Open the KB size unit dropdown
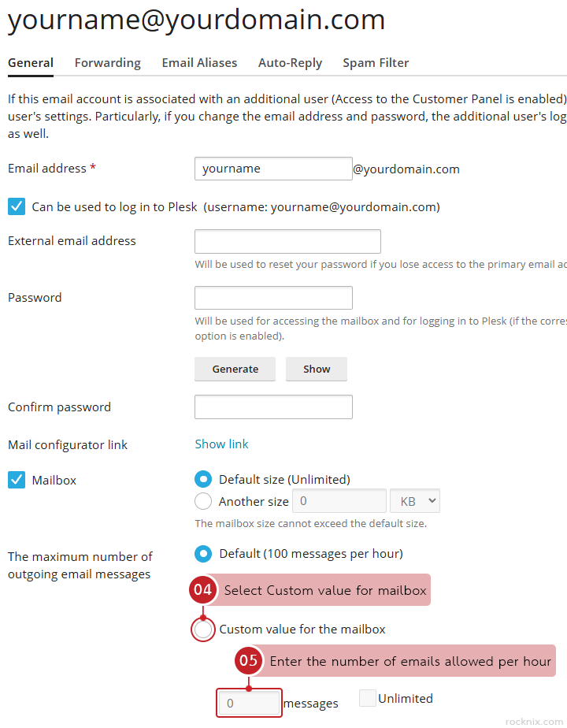This screenshot has height=728, width=567. coord(414,501)
